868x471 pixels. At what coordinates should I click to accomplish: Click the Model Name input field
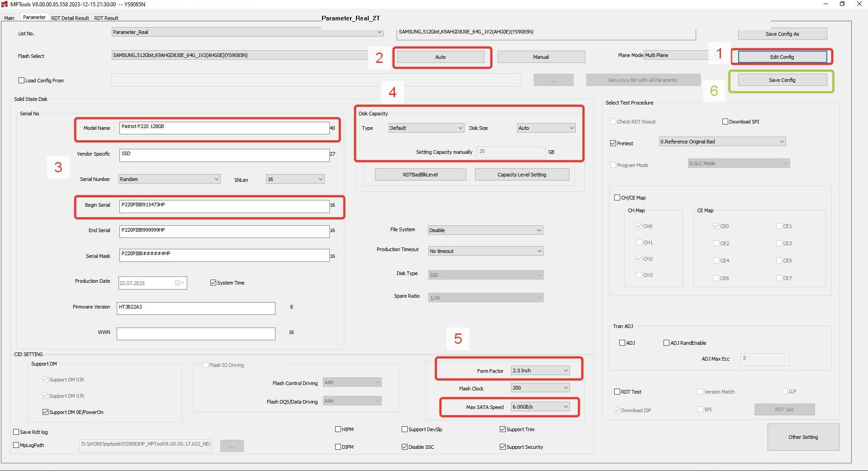224,128
